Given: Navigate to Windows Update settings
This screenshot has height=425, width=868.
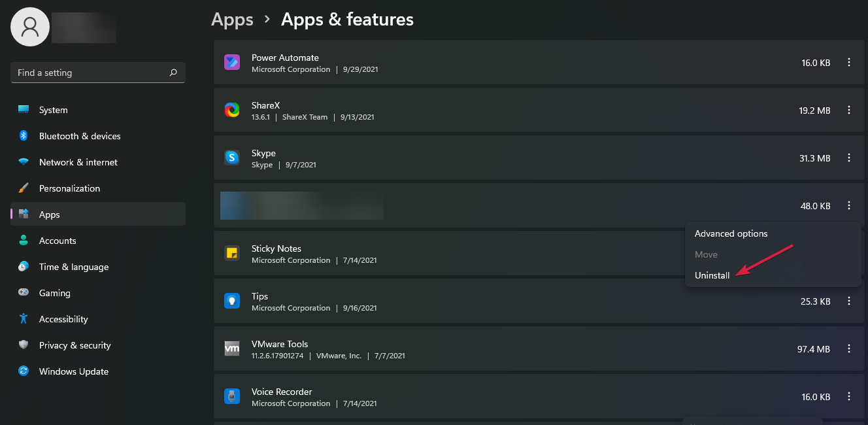Looking at the screenshot, I should click(x=72, y=371).
